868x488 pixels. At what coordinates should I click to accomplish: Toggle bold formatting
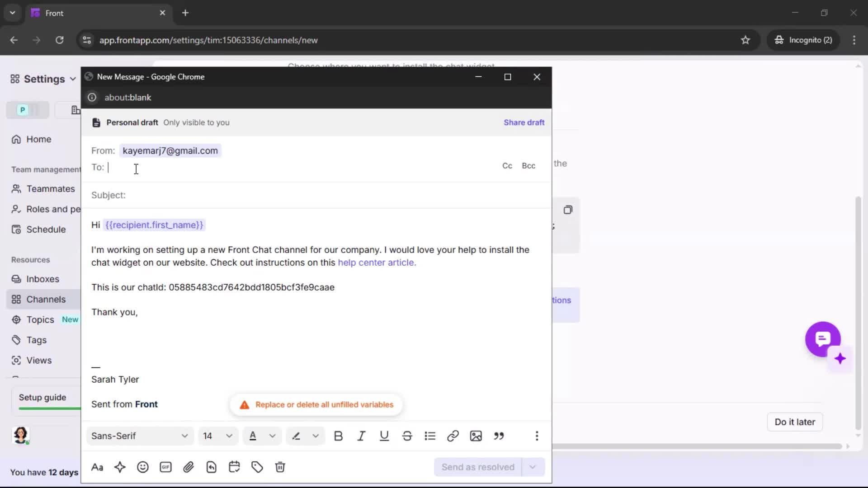coord(339,436)
